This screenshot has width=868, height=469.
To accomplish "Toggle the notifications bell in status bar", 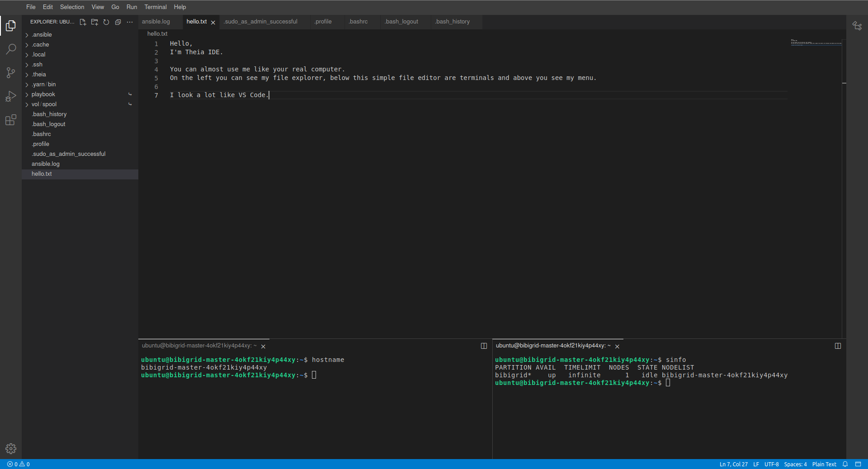I will click(x=845, y=464).
